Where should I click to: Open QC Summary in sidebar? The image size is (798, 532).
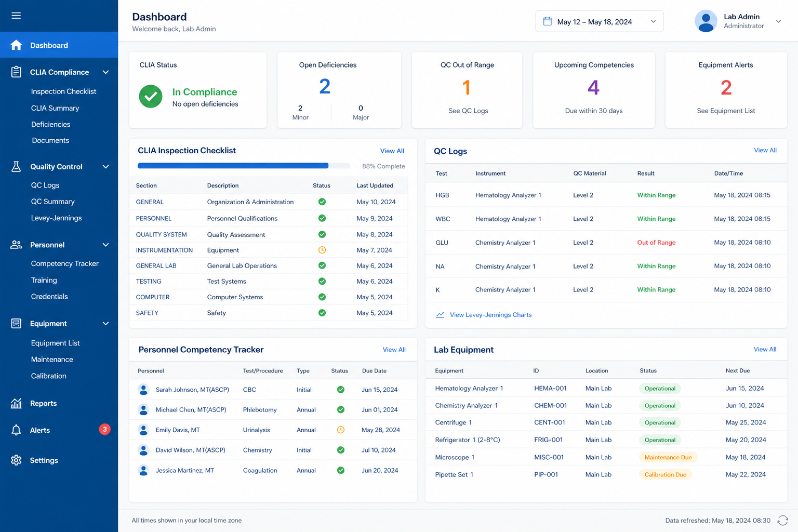(52, 202)
